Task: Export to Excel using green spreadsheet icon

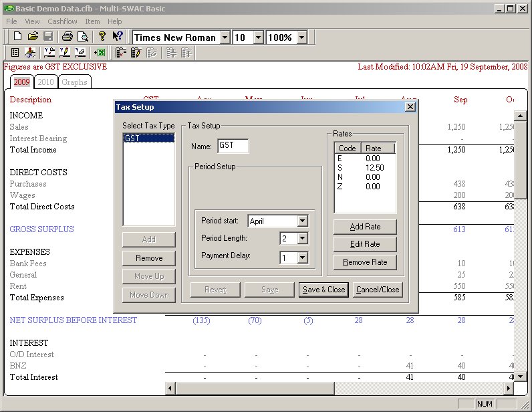Action: (100, 53)
